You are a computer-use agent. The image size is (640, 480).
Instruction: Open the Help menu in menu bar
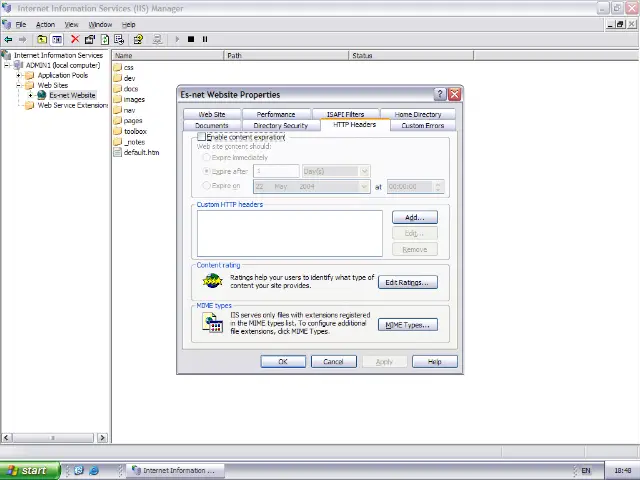pos(129,24)
